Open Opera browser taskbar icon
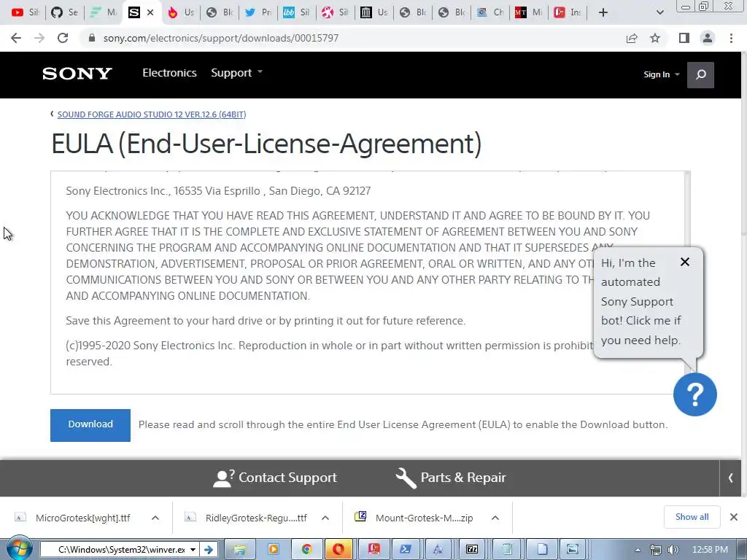The image size is (747, 560). 338,550
